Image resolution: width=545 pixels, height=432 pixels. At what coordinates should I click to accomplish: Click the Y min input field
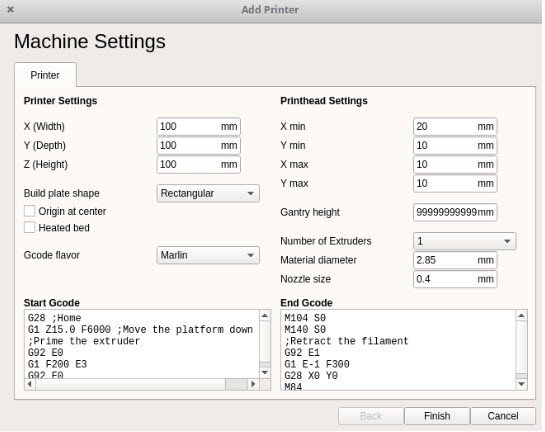455,146
